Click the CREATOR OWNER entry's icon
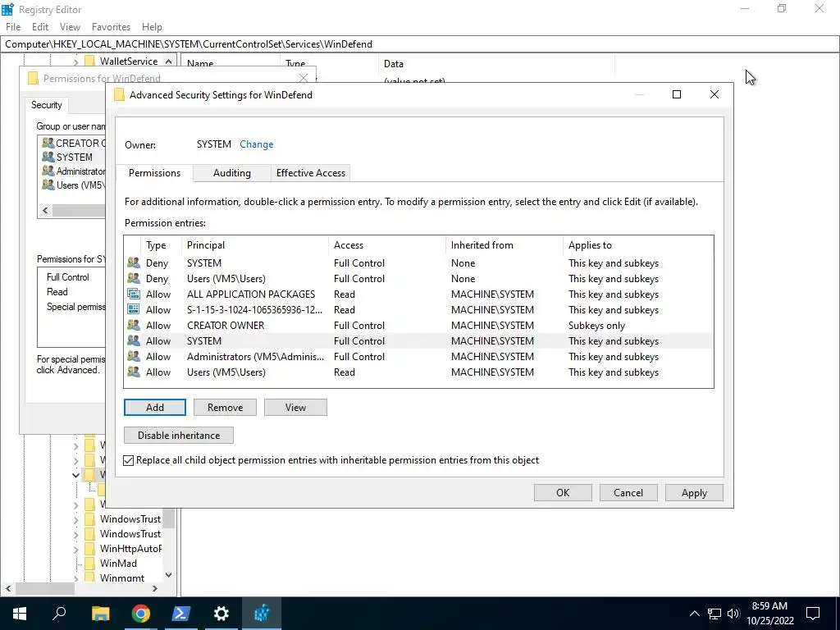840x630 pixels. pos(134,325)
